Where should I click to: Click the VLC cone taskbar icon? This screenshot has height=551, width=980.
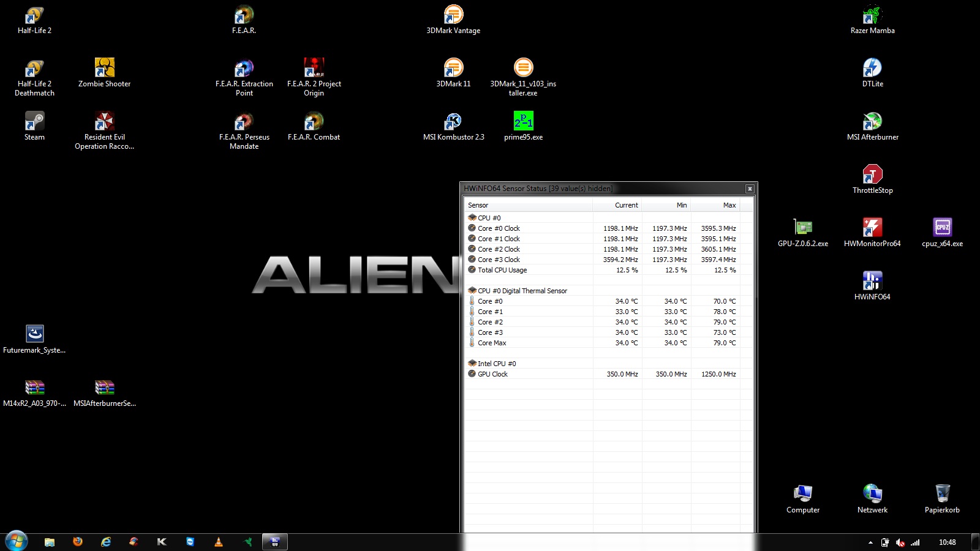coord(219,542)
